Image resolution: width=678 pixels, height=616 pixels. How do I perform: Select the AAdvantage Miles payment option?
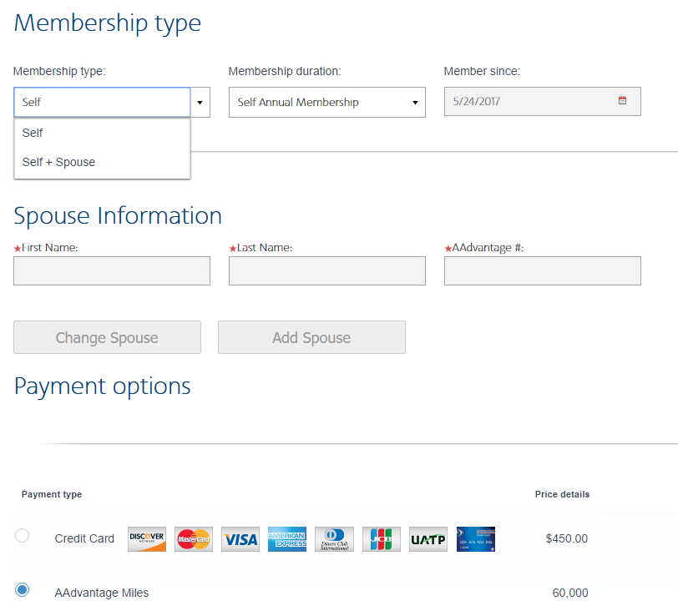(23, 590)
